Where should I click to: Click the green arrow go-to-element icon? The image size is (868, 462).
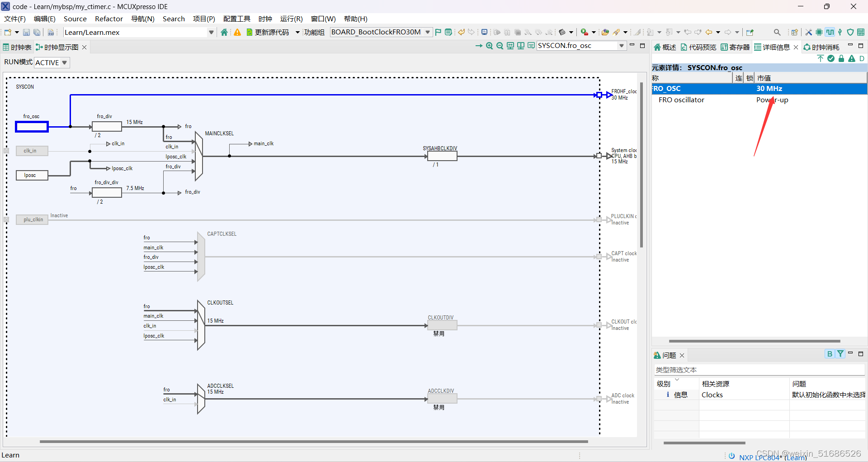point(479,46)
